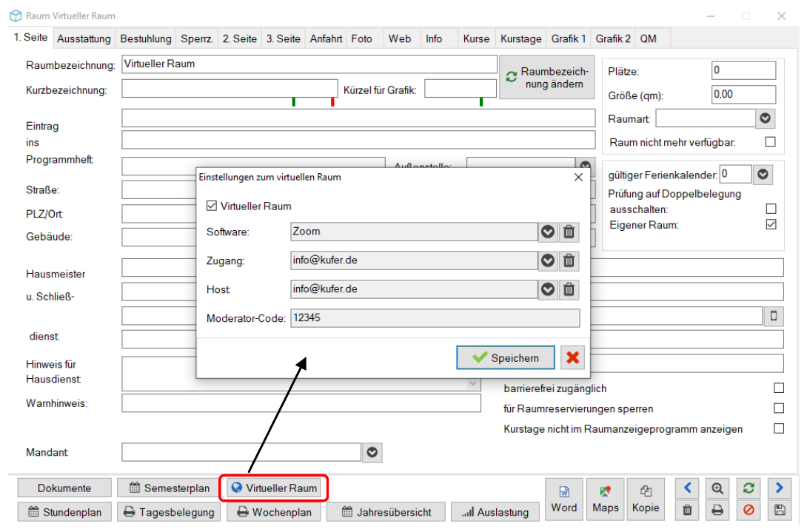Image resolution: width=807 pixels, height=532 pixels.
Task: Expand the Mandant dropdown
Action: click(x=372, y=452)
